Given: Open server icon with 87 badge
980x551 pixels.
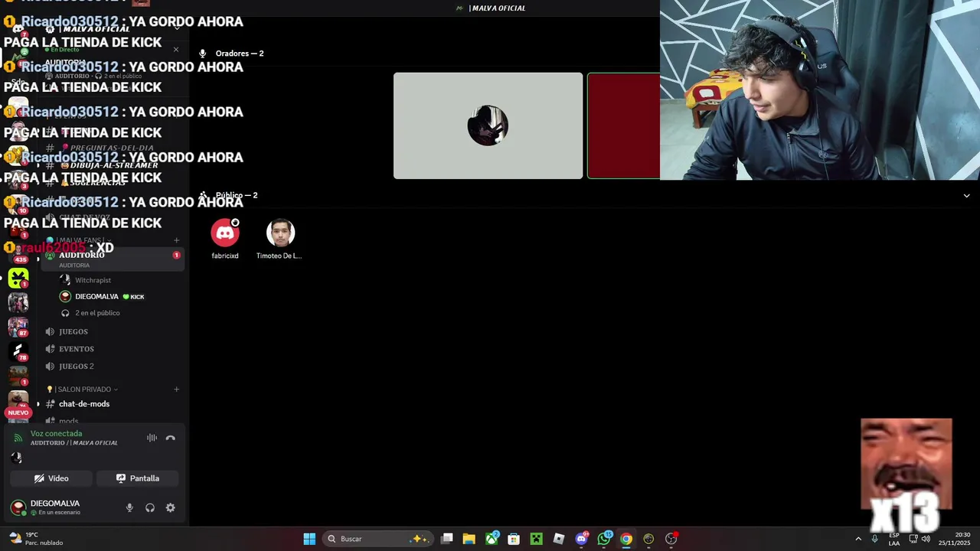Looking at the screenshot, I should point(18,327).
